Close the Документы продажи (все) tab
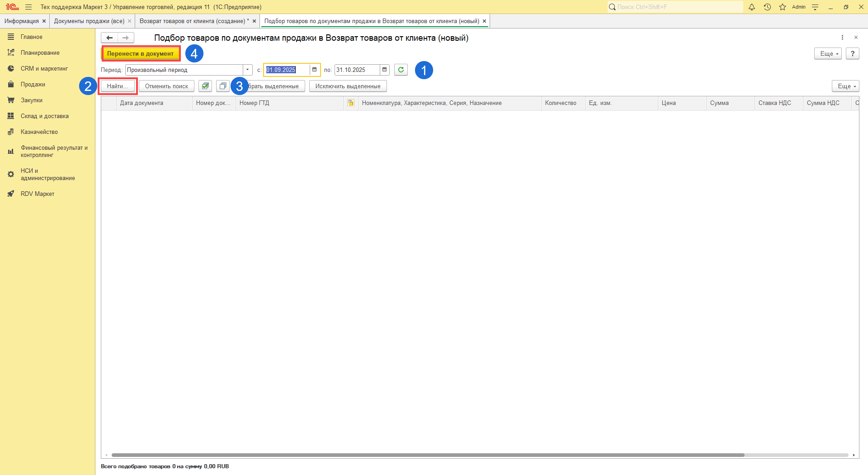The height and width of the screenshot is (475, 868). click(x=129, y=21)
